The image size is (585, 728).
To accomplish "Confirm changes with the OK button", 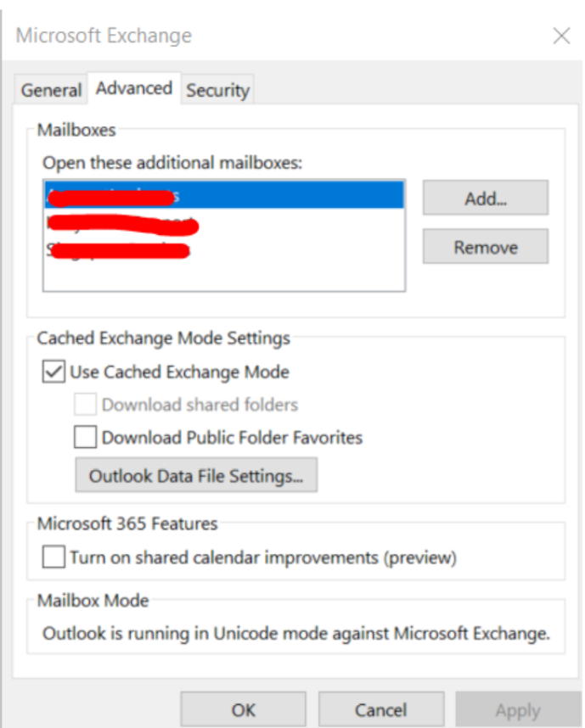I will tap(243, 709).
